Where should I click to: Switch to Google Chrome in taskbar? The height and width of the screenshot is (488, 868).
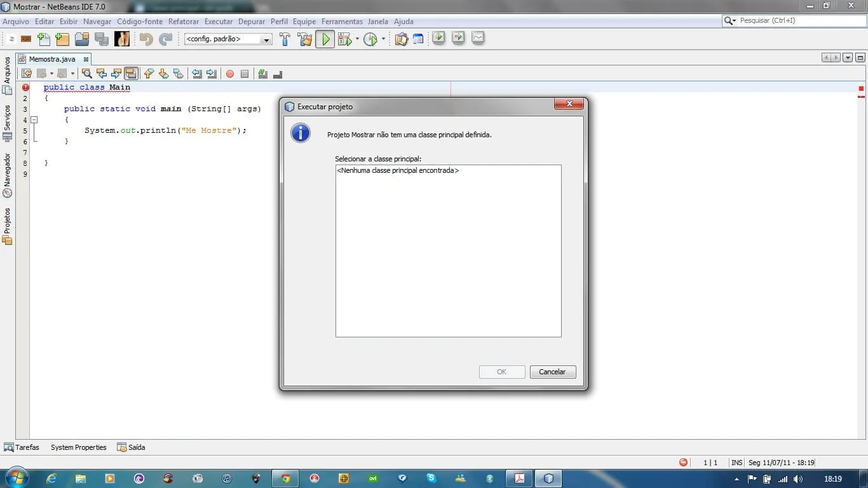[286, 478]
